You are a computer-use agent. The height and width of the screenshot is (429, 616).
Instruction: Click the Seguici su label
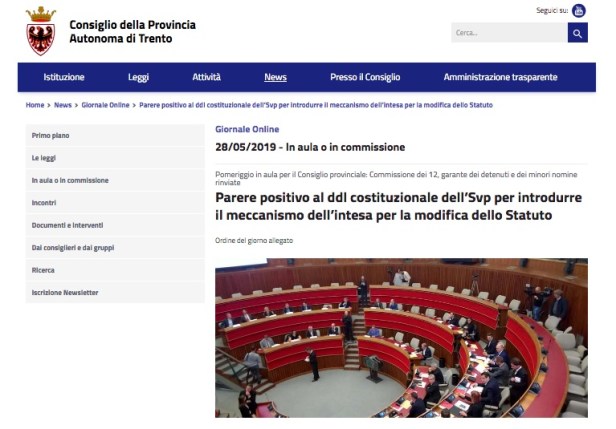(x=552, y=11)
